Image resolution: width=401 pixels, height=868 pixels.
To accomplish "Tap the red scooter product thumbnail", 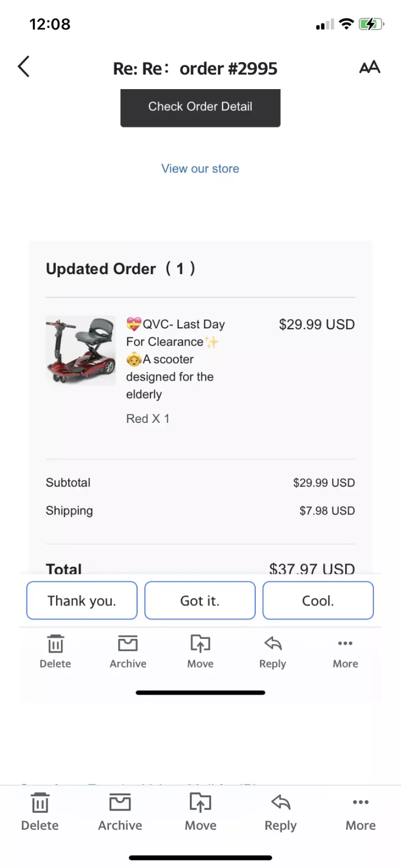I will tap(81, 350).
